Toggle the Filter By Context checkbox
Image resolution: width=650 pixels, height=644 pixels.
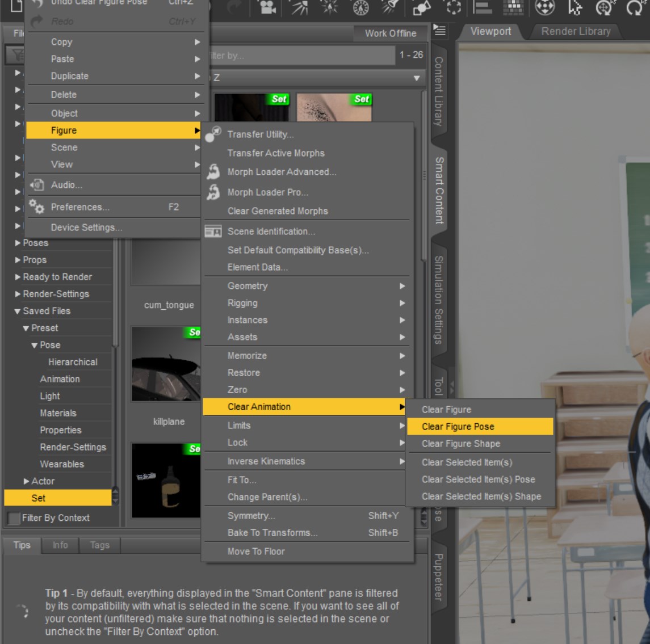[x=14, y=518]
